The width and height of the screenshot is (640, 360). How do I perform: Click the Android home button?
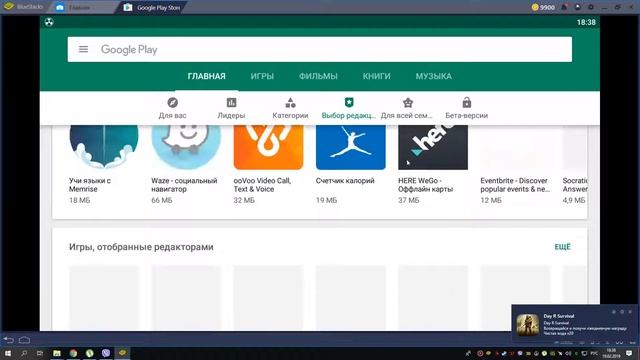(24, 340)
